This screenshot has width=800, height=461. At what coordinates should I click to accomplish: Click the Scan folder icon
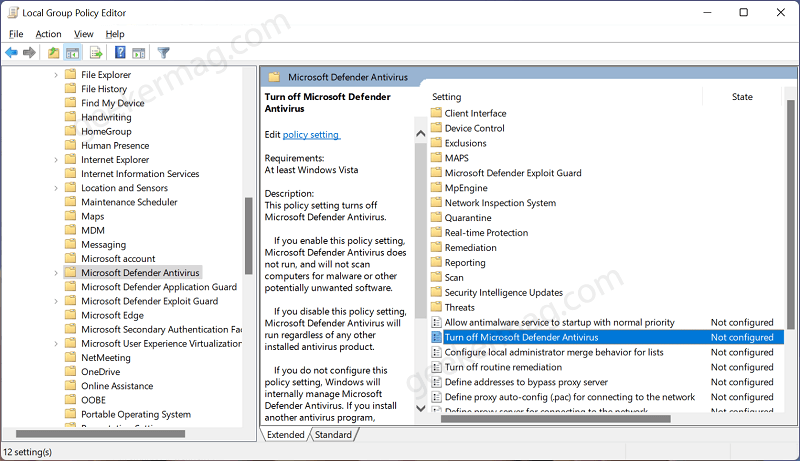coord(436,277)
